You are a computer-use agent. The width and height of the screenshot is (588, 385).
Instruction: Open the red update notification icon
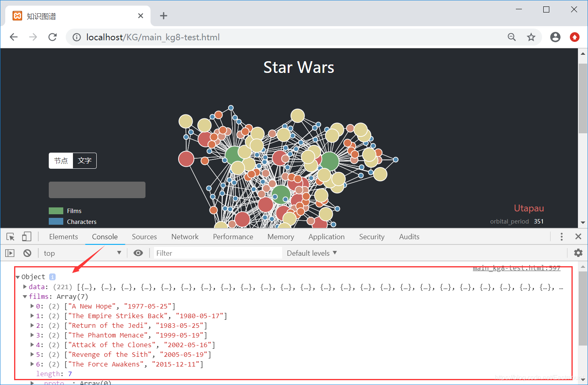575,37
